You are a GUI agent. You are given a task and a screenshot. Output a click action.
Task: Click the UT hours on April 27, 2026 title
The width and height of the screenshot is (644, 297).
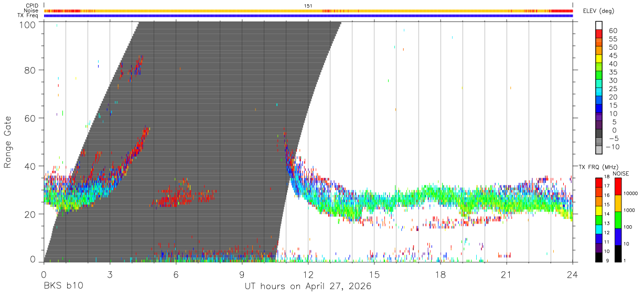click(x=308, y=287)
